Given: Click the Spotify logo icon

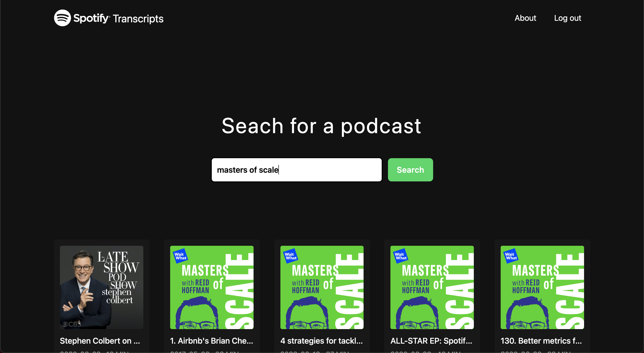Looking at the screenshot, I should 62,18.
